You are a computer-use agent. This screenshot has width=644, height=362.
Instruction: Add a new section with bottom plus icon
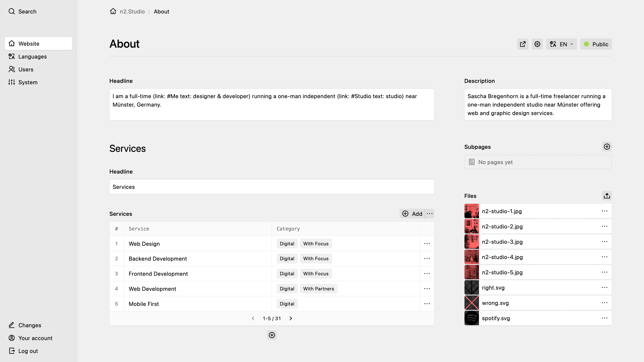[x=272, y=335]
